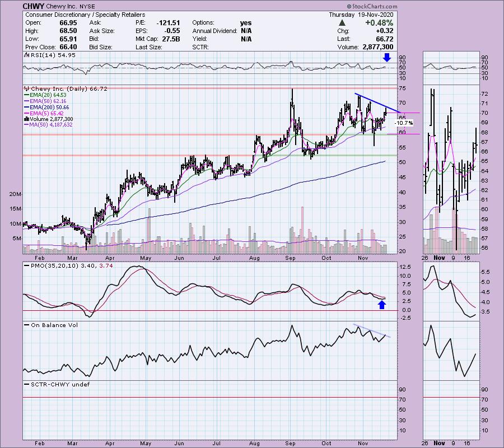
Task: Click the NYSE exchange label
Action: coord(87,6)
